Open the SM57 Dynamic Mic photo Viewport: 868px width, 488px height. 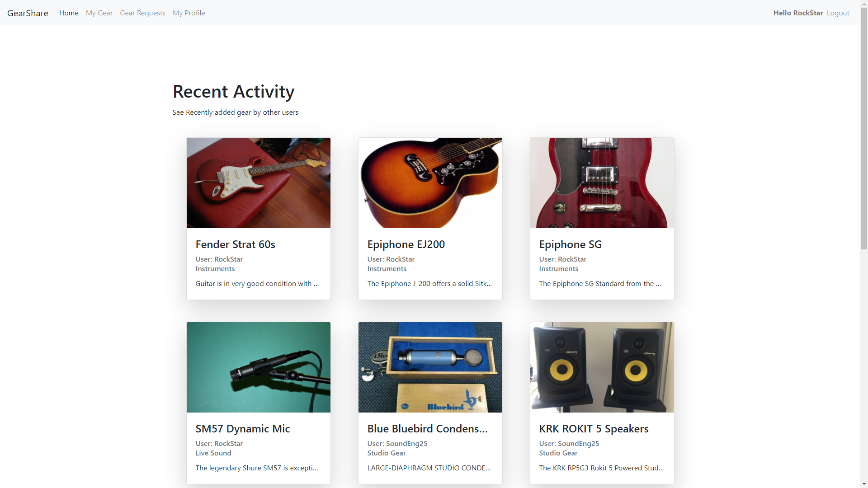coord(259,367)
